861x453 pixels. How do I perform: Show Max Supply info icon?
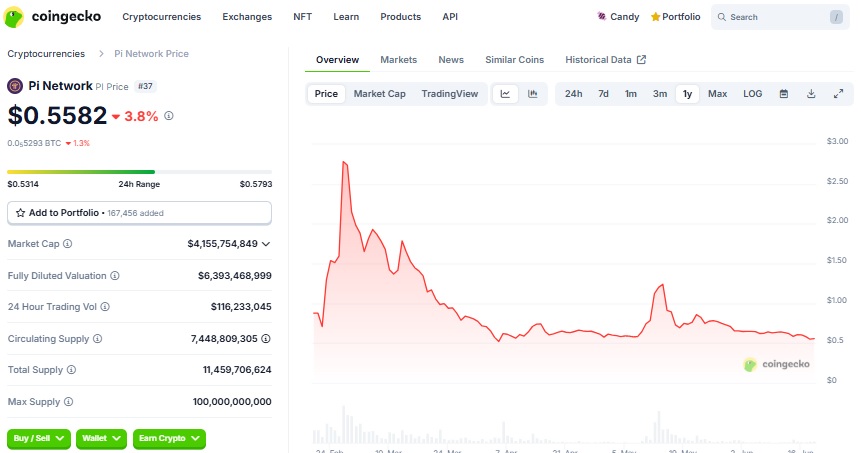point(68,401)
